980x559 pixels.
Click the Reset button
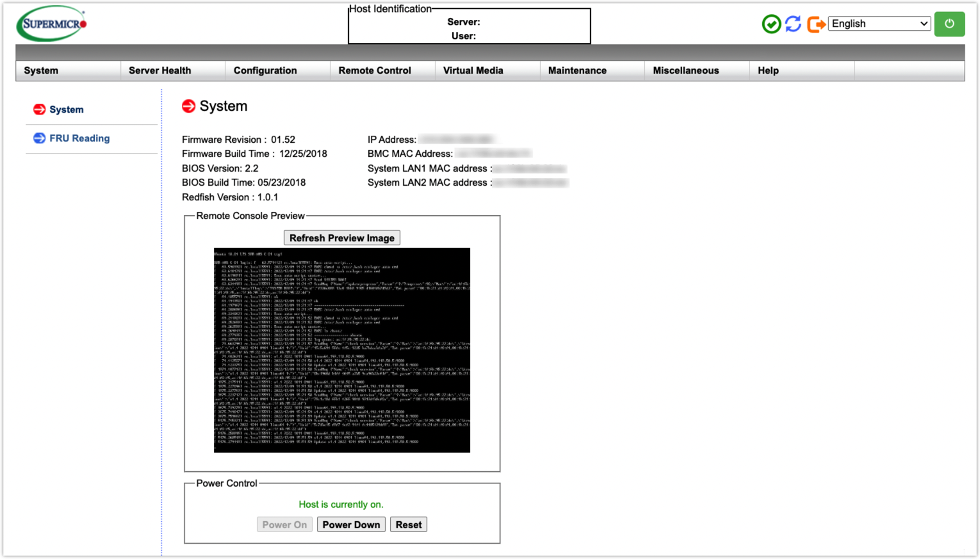point(409,524)
